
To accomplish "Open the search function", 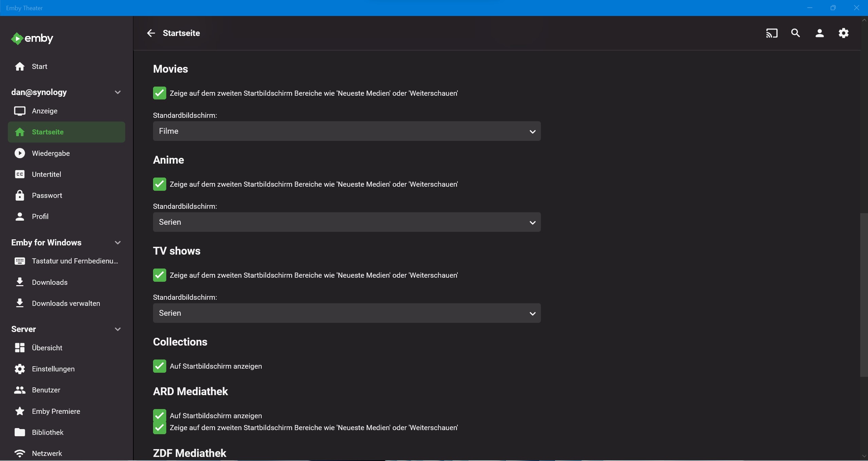I will point(795,33).
